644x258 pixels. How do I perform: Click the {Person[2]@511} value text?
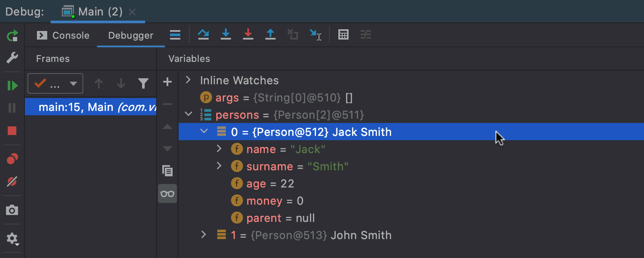tap(319, 115)
